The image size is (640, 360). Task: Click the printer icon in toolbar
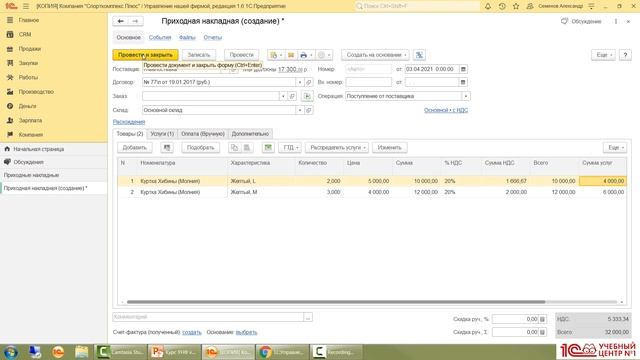point(303,55)
